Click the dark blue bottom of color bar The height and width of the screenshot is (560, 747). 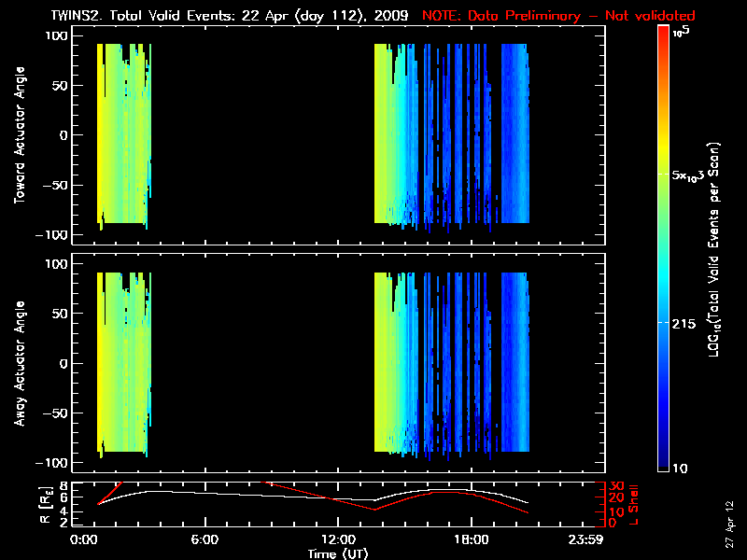point(664,465)
